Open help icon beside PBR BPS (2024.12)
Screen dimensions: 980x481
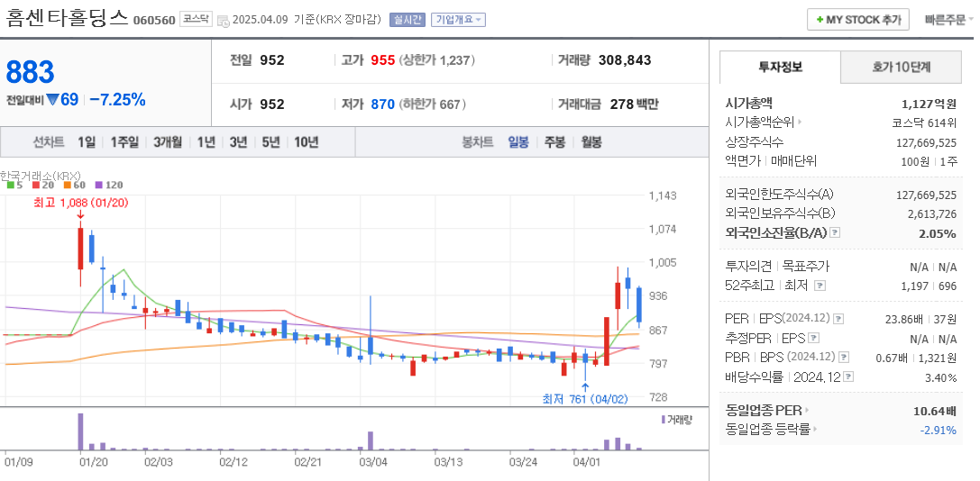click(x=844, y=358)
